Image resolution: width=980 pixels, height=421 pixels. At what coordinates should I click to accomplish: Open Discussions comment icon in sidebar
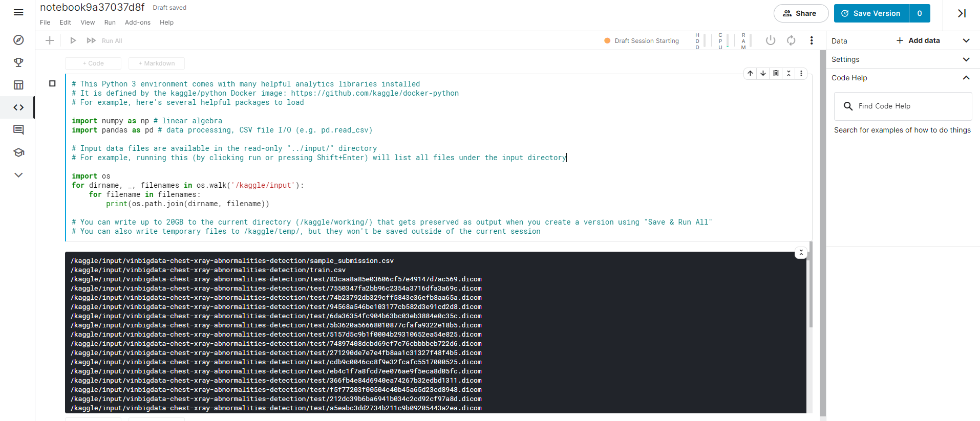pos(18,130)
